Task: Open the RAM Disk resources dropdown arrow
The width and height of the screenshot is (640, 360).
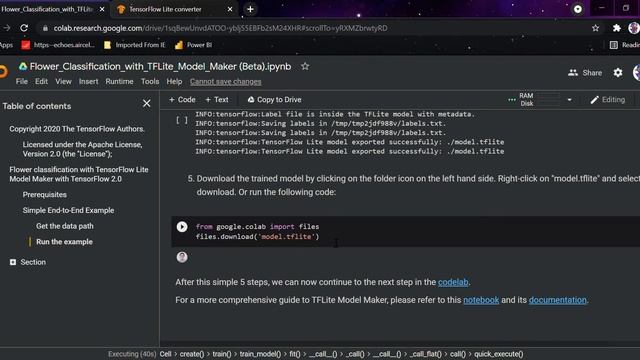Action: (569, 100)
